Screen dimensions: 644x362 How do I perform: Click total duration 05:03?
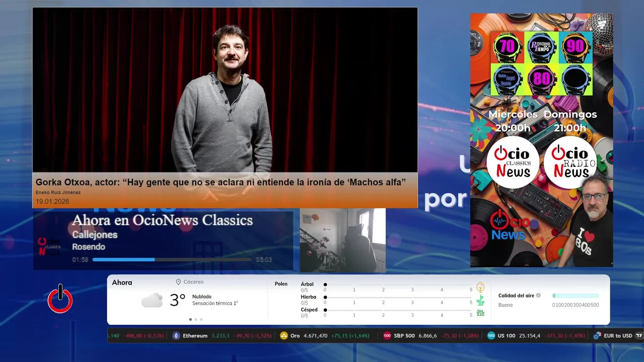click(264, 260)
